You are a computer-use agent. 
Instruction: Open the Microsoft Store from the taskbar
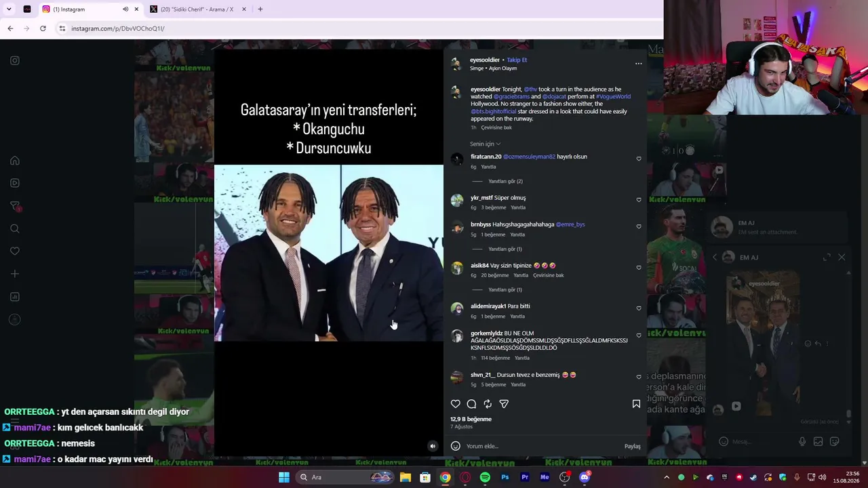pyautogui.click(x=425, y=477)
